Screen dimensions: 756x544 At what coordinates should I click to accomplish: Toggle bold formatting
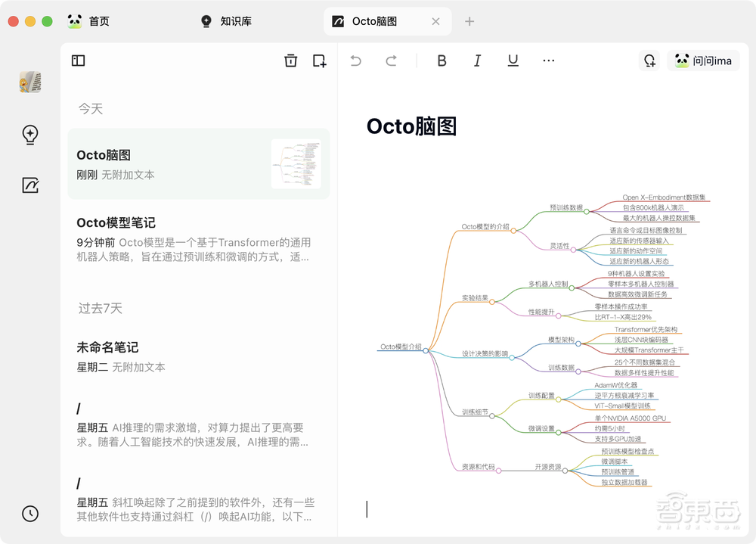coord(442,61)
